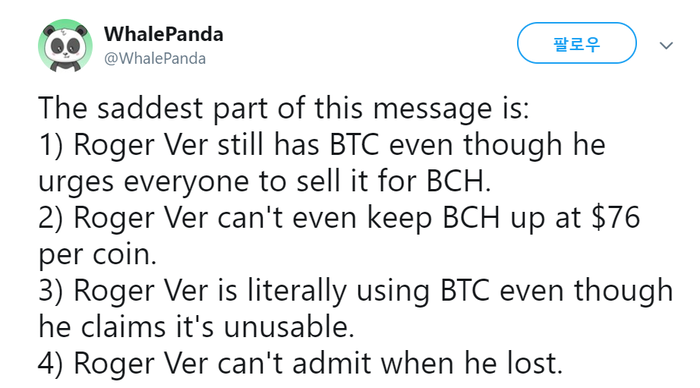Click point 4 'can't admit when he lost.'
This screenshot has height=388, width=700.
coord(300,363)
